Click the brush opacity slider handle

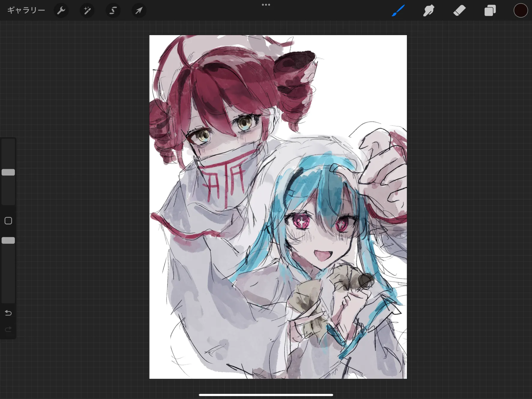[x=8, y=240]
